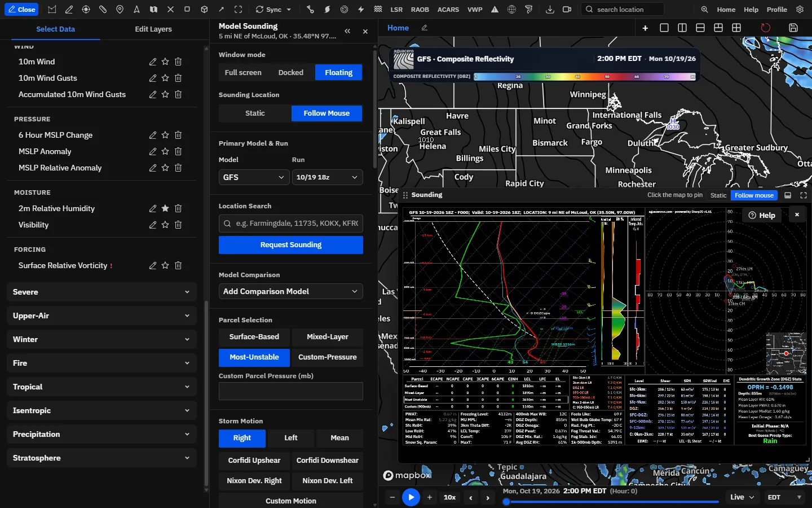Image resolution: width=812 pixels, height=508 pixels.
Task: Click the lightning bolt icon in toolbar
Action: coord(361,10)
